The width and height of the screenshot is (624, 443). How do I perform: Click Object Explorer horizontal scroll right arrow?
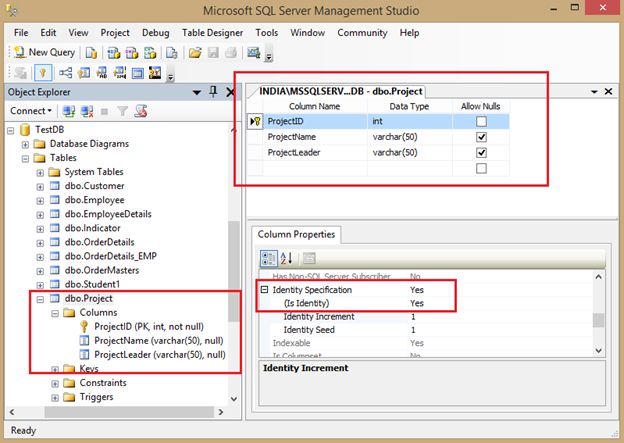point(221,412)
